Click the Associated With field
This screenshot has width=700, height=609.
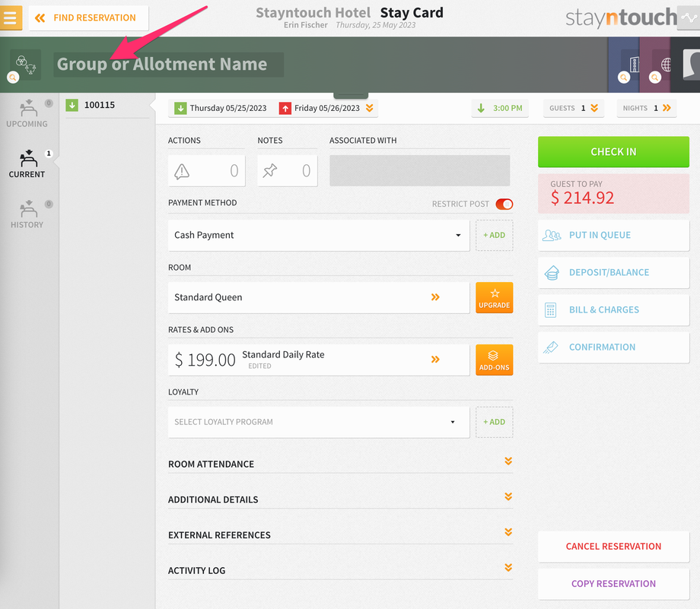point(420,170)
